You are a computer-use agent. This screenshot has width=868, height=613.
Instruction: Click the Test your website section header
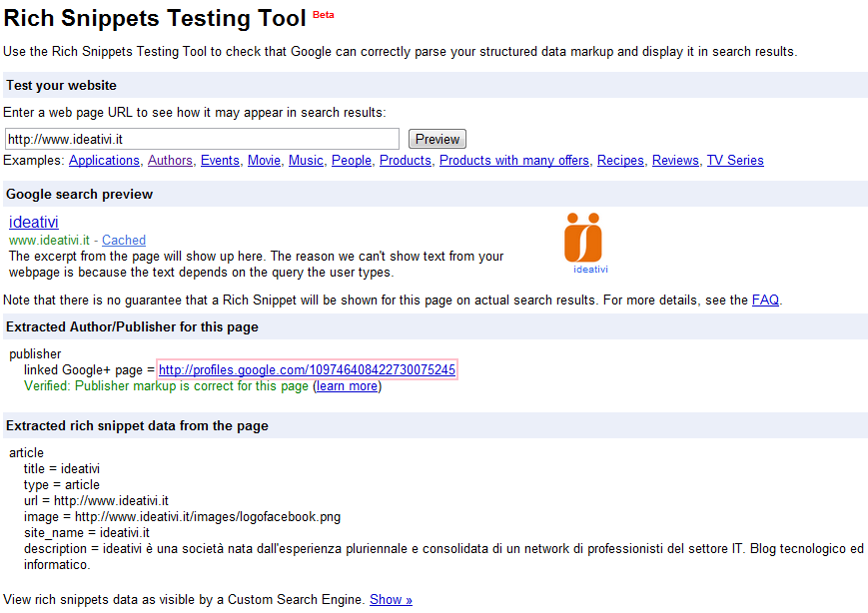coord(435,85)
